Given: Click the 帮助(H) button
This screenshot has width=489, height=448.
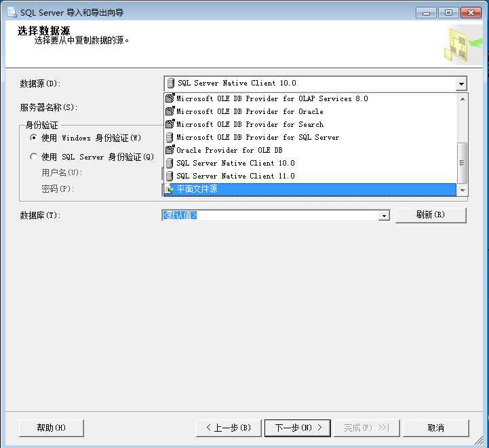Looking at the screenshot, I should [51, 428].
